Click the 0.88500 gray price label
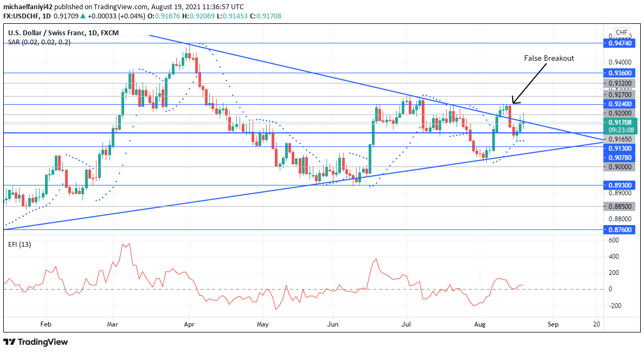The height and width of the screenshot is (352, 644). [x=620, y=207]
